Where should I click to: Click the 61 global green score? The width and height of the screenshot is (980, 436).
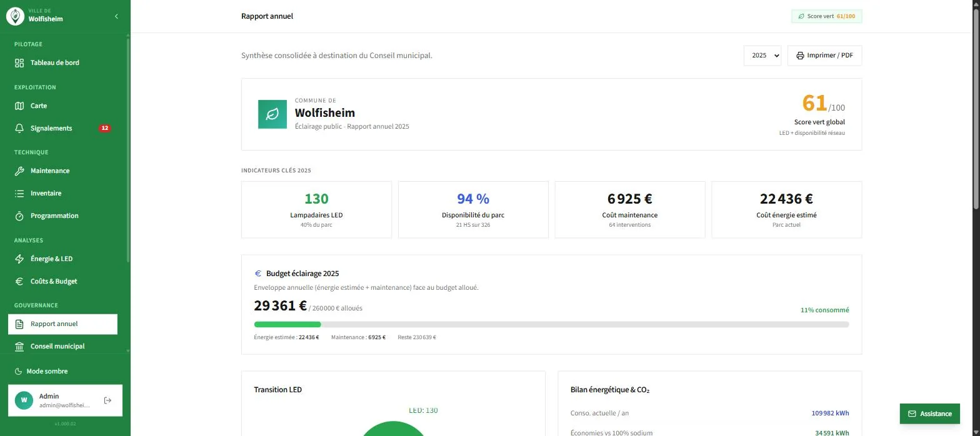point(814,102)
